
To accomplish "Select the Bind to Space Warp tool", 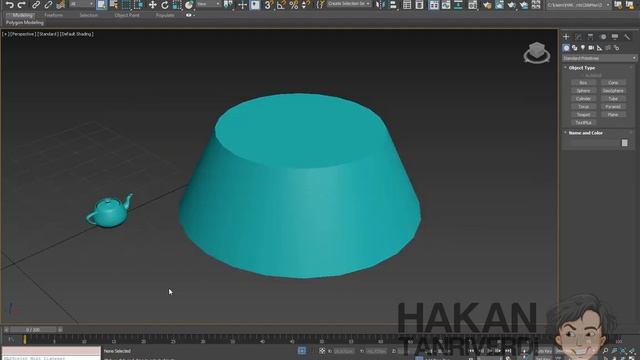I will point(60,4).
